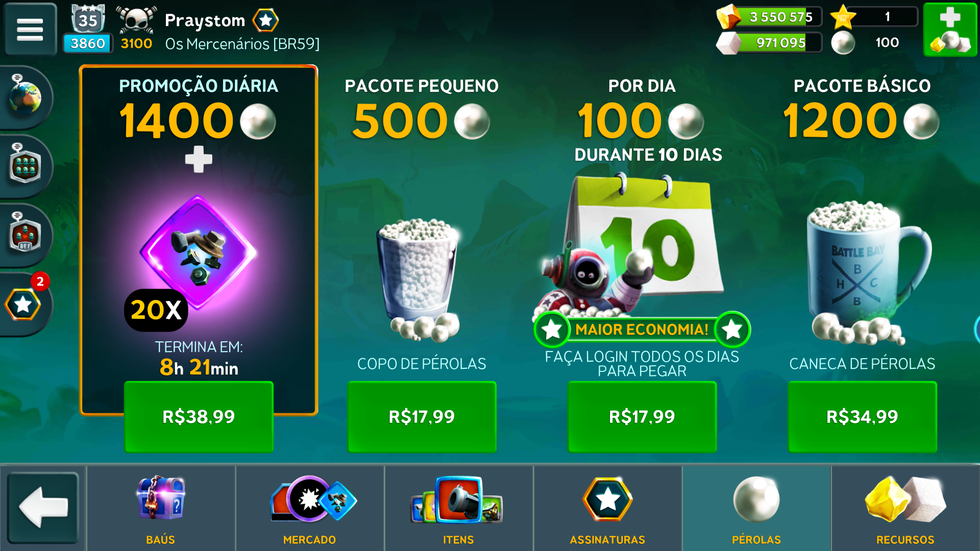Tap VIP star badge beside Praystom
Screen dimensions: 980x551
pos(265,20)
